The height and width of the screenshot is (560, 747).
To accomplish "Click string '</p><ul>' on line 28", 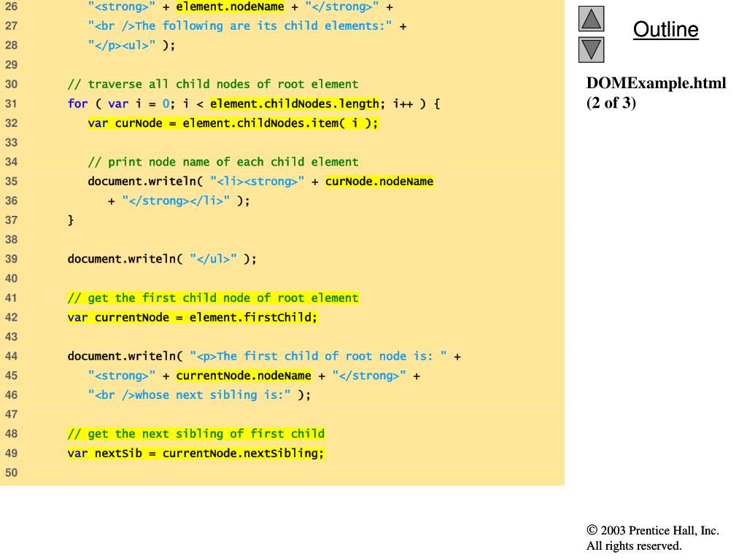I will tap(122, 45).
